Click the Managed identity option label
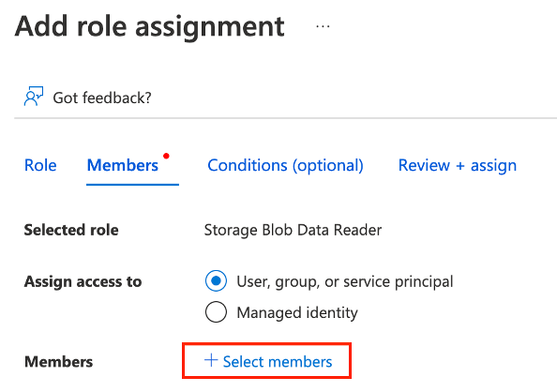Screen dimensions: 557x392 [297, 313]
